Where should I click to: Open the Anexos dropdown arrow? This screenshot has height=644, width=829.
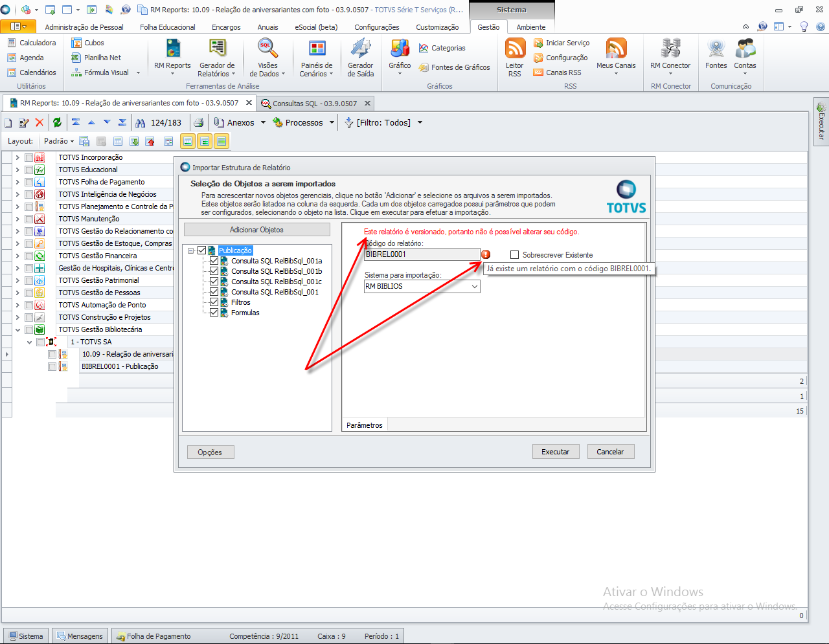[263, 122]
